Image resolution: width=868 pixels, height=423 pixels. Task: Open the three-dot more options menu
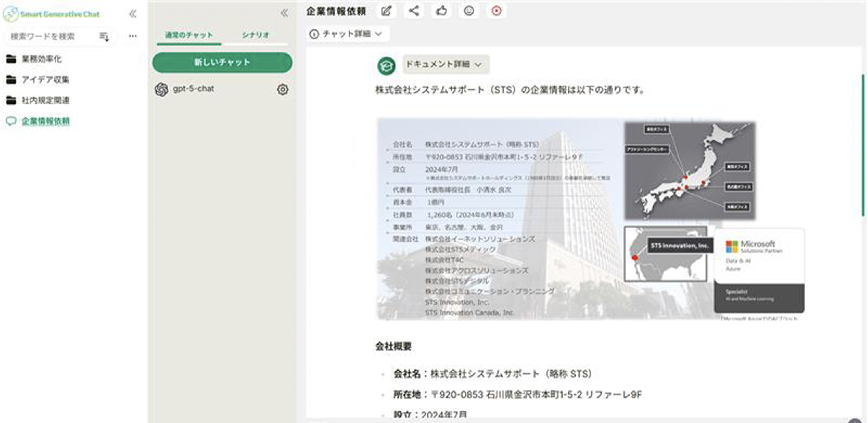[133, 36]
